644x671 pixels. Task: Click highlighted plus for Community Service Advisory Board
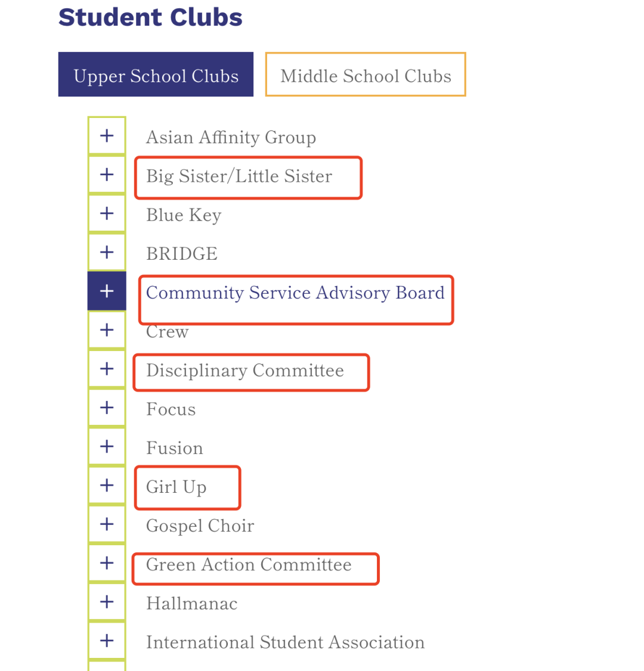[x=107, y=291]
